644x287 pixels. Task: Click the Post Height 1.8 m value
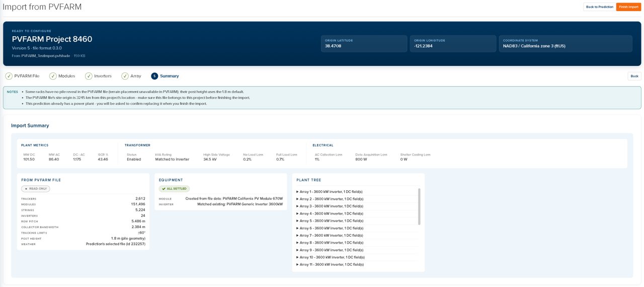[128, 238]
